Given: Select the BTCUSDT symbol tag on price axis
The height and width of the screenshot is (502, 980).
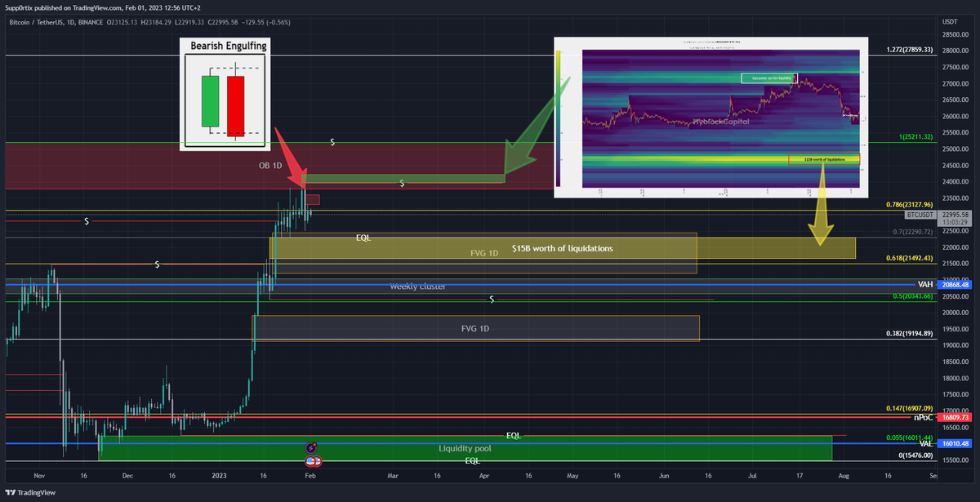Looking at the screenshot, I should [x=920, y=214].
